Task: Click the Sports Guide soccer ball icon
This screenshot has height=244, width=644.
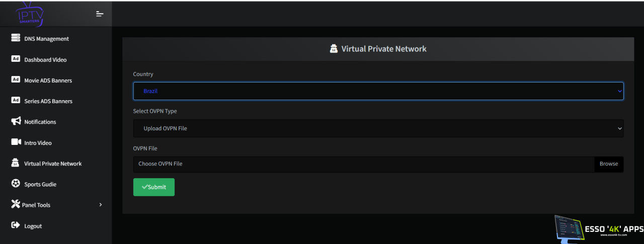Action: (x=16, y=184)
